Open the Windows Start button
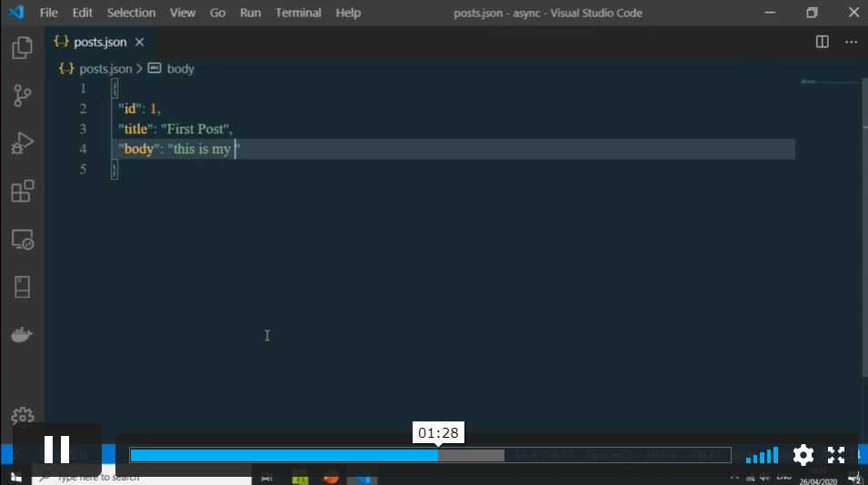868x485 pixels. [15, 477]
